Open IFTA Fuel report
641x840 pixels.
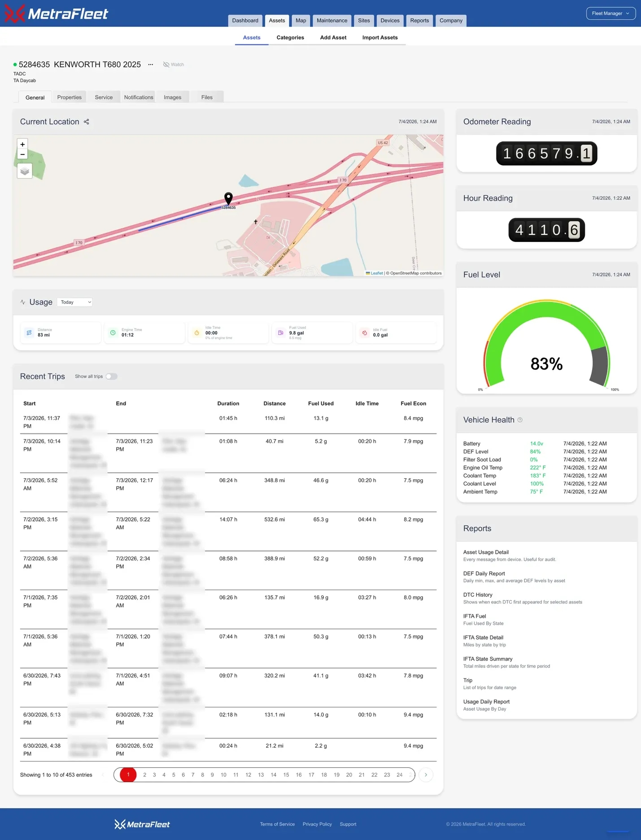pos(475,616)
